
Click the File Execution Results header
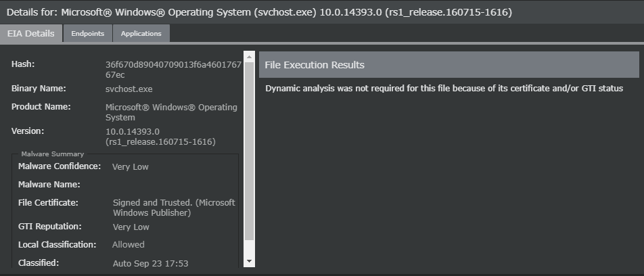pos(449,65)
